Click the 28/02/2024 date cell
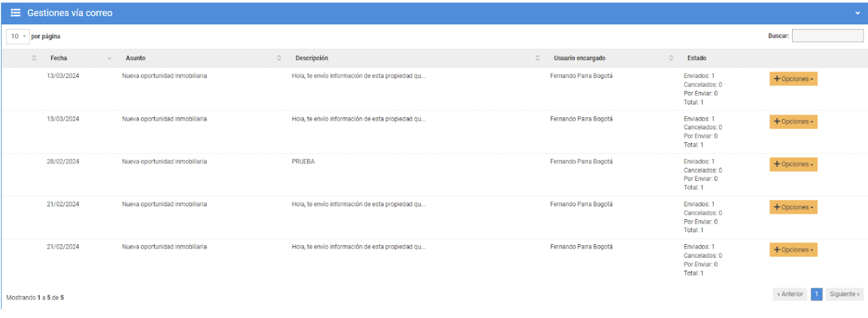Image resolution: width=868 pixels, height=318 pixels. (63, 162)
